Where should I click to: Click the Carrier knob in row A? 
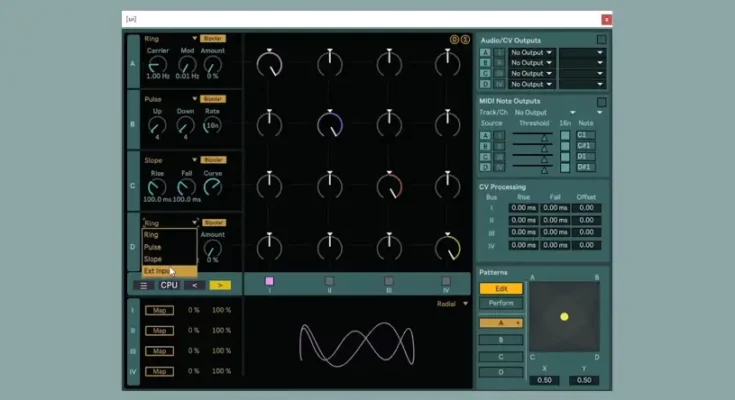click(x=157, y=63)
